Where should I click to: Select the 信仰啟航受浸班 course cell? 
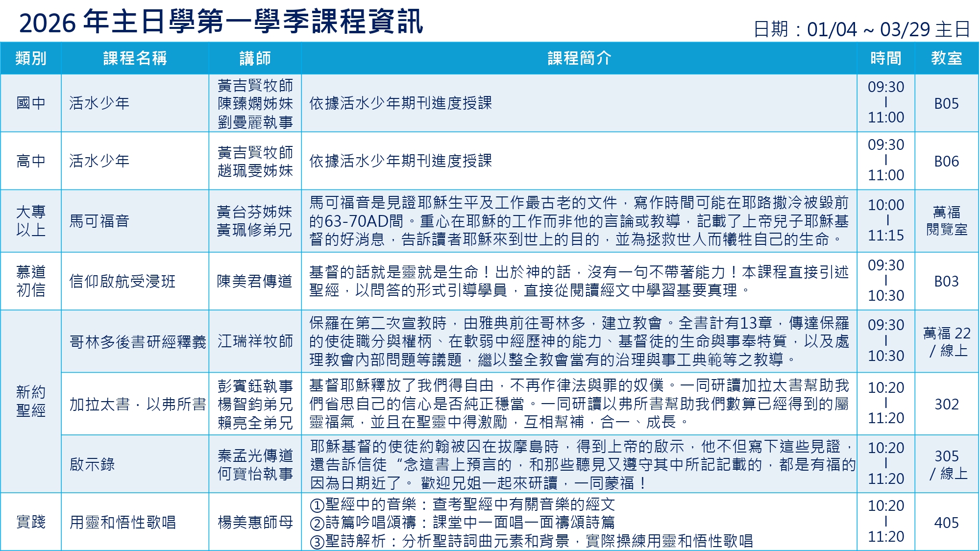[122, 281]
